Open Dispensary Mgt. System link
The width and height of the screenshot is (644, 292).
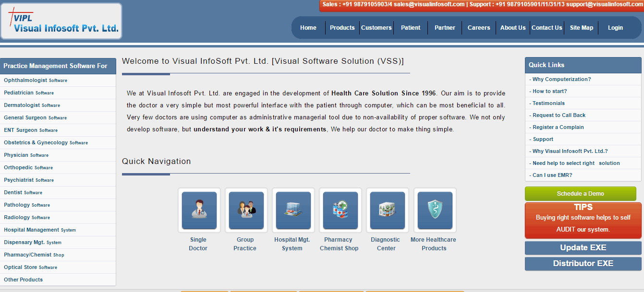[33, 243]
